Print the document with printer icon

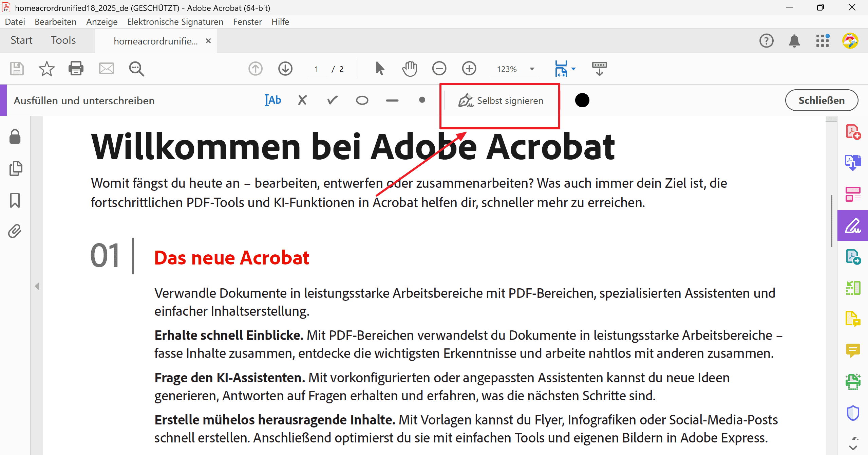pos(76,69)
